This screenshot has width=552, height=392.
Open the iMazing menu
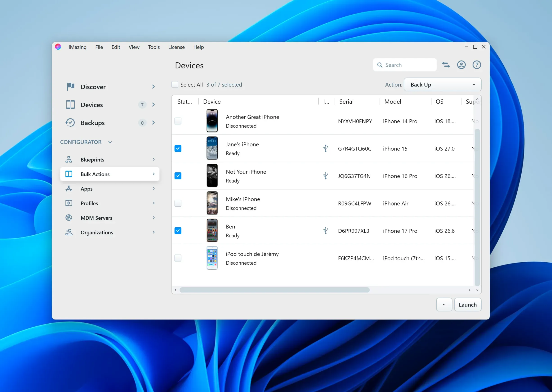tap(77, 47)
